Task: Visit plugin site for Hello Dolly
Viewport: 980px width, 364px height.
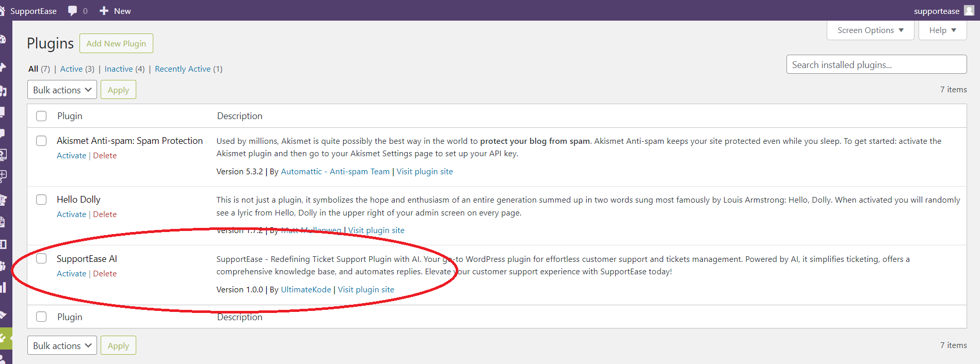Action: tap(376, 230)
